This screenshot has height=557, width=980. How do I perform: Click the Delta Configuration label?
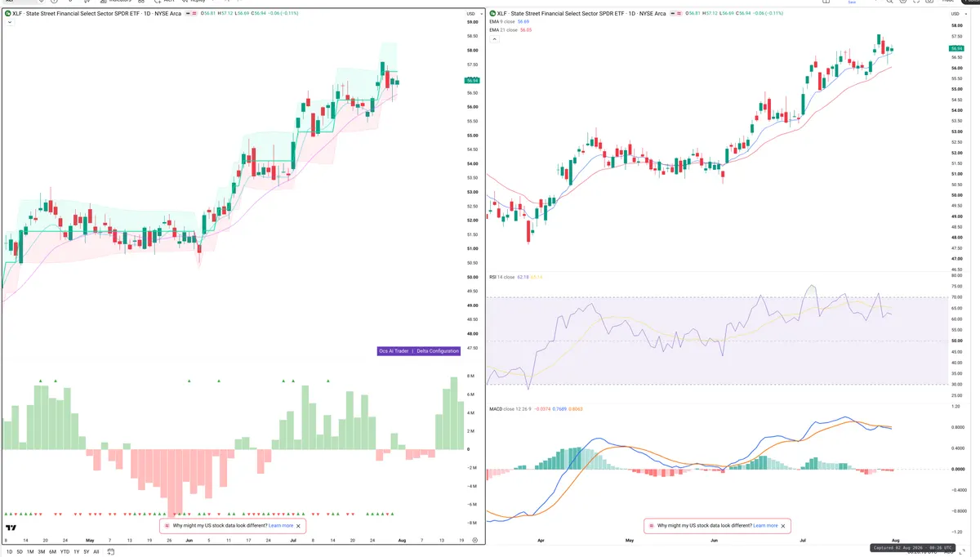point(437,350)
